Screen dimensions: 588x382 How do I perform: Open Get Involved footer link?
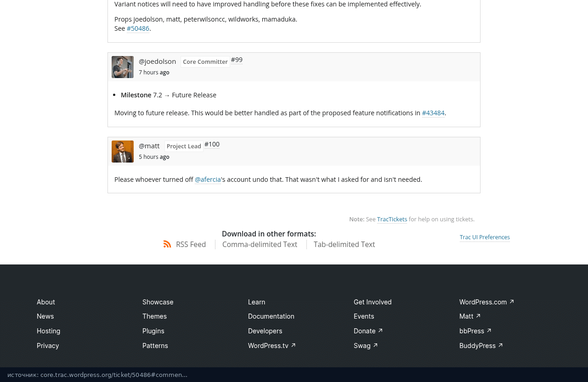coord(373,302)
